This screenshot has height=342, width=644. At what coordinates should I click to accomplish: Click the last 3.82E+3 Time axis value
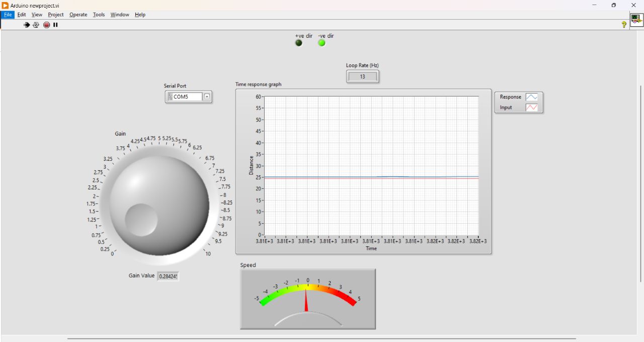(x=477, y=241)
